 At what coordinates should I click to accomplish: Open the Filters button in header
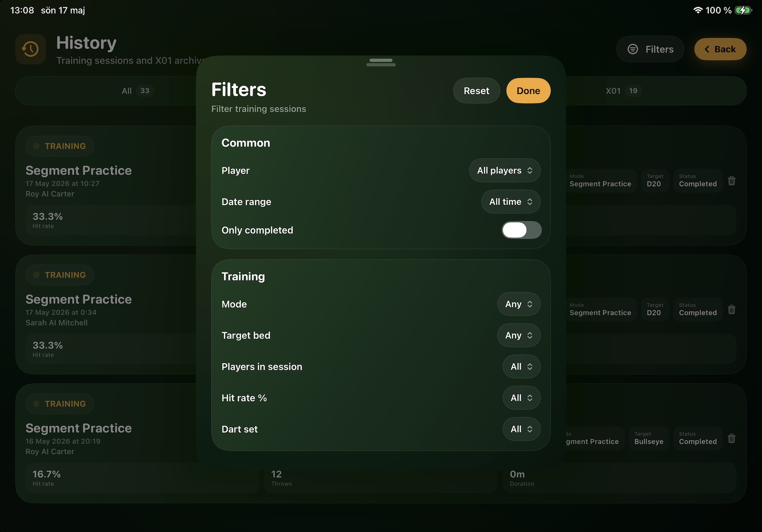[650, 49]
